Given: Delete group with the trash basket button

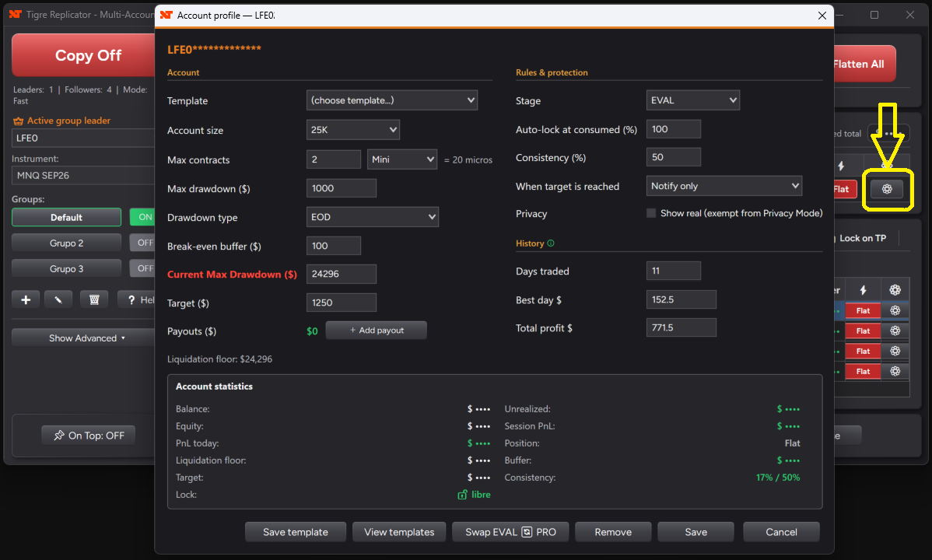Looking at the screenshot, I should tap(94, 299).
